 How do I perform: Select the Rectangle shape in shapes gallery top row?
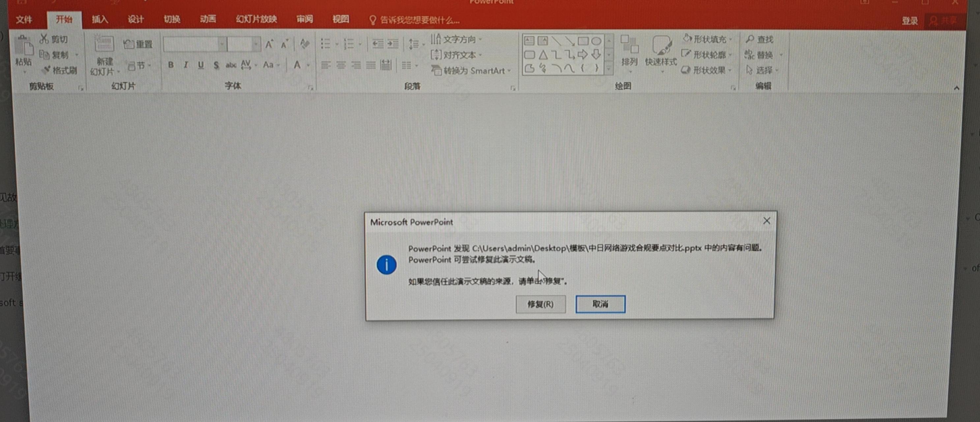[x=583, y=41]
